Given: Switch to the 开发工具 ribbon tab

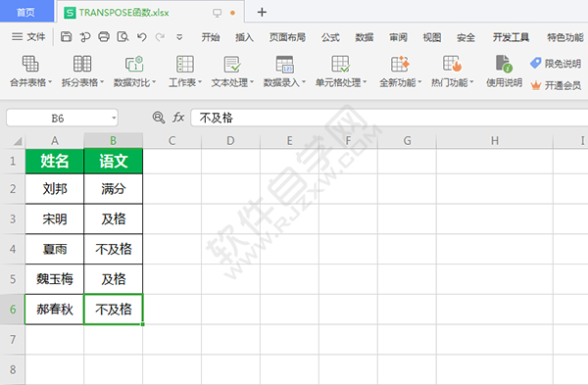Looking at the screenshot, I should (511, 37).
